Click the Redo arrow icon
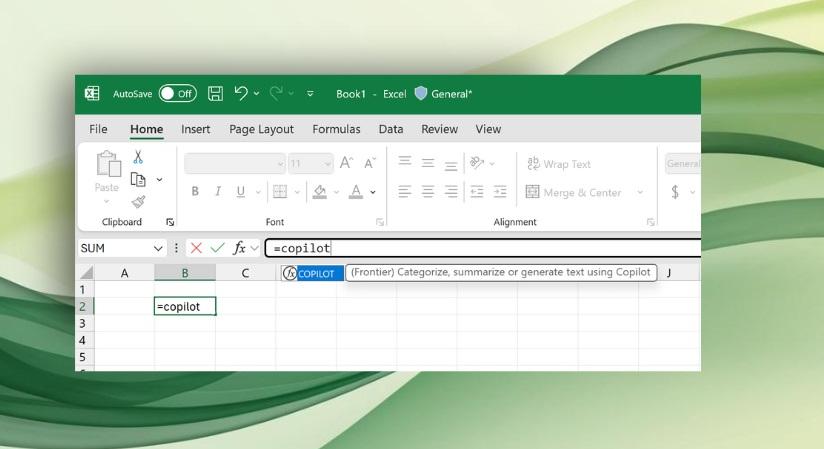Viewport: 824px width, 449px height. pos(276,93)
